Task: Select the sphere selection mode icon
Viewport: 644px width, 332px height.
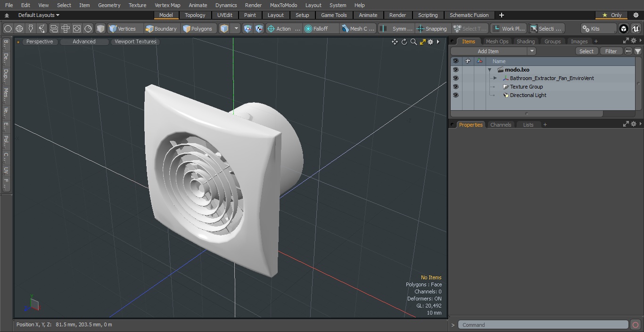Action: 8,29
